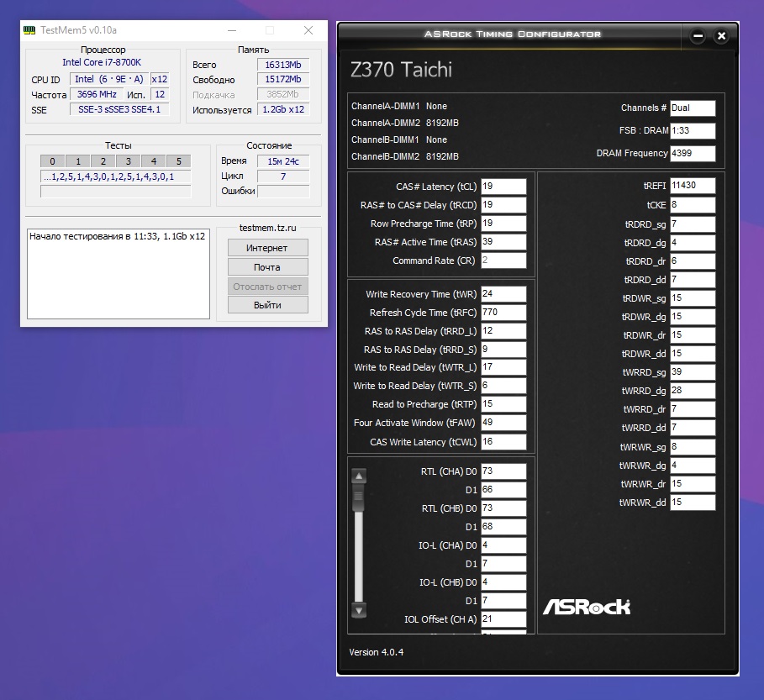Click the Выйти button
The image size is (764, 700).
click(x=267, y=305)
